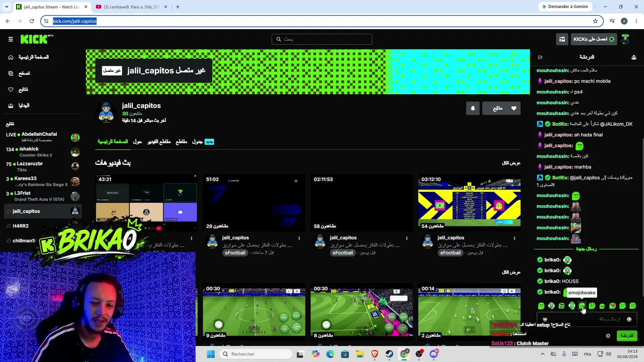Click the notification bell on jalil_capitos channel

[473, 108]
